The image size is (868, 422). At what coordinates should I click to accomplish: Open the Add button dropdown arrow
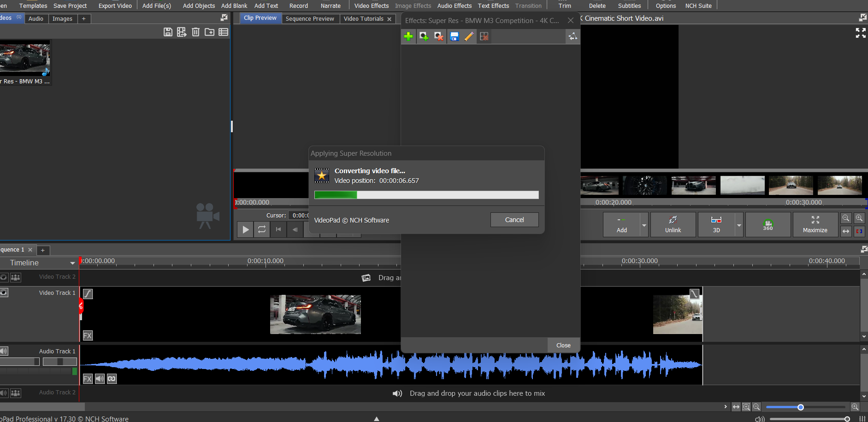coord(644,225)
